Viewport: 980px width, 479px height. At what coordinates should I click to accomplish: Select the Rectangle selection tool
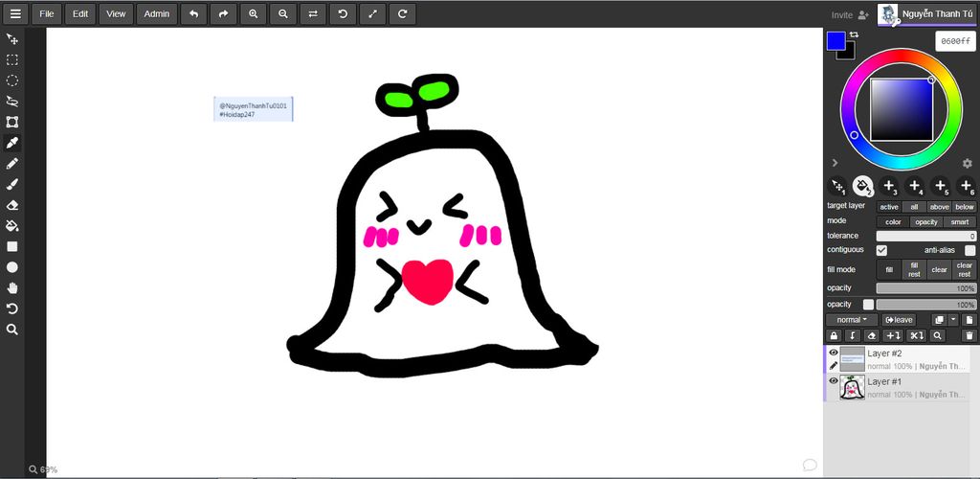[x=11, y=60]
